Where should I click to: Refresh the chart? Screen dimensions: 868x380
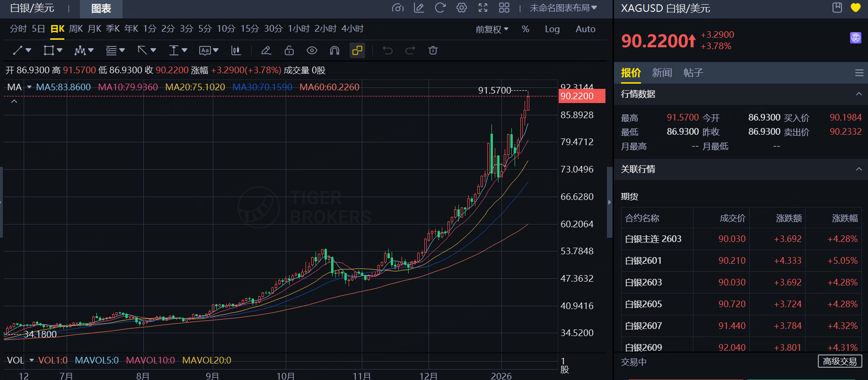pos(440,8)
